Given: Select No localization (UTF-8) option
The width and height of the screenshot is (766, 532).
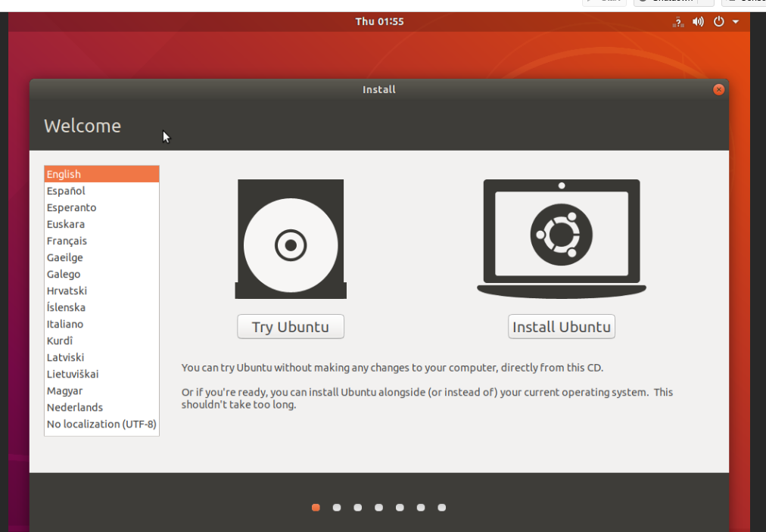Looking at the screenshot, I should (x=101, y=425).
